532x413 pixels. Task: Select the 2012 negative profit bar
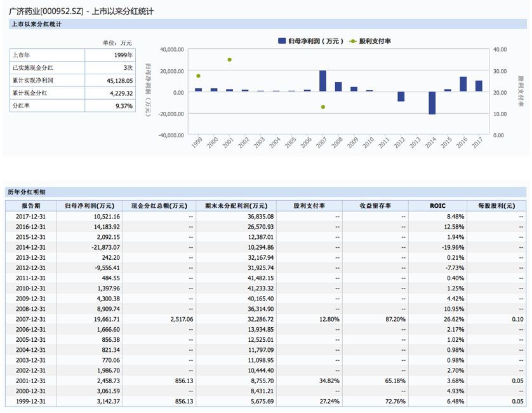coord(401,97)
